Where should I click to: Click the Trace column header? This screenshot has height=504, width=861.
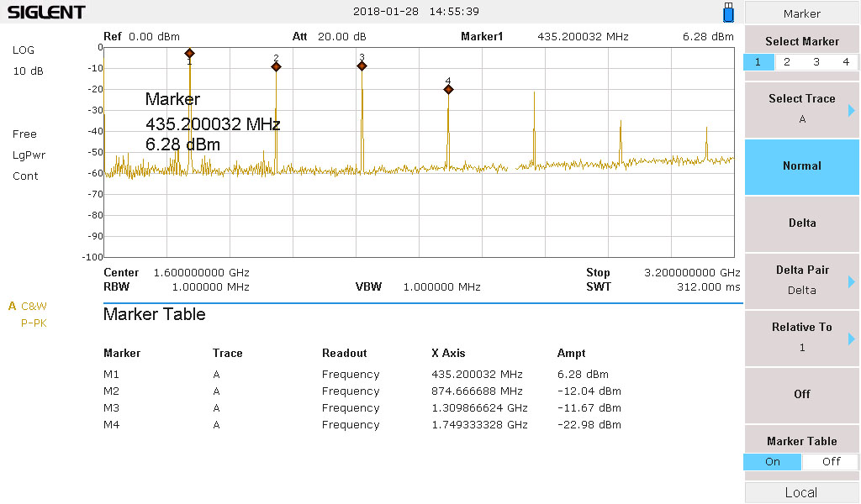(227, 353)
